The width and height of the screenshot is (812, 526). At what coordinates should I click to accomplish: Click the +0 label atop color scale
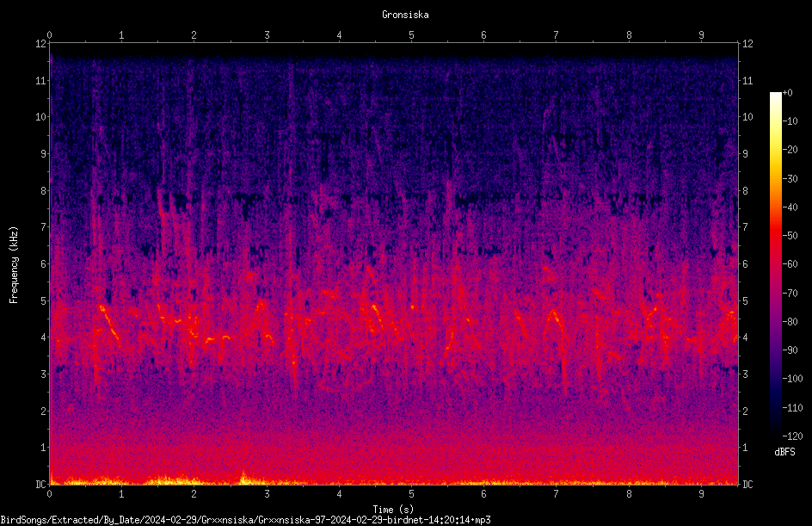coord(787,93)
